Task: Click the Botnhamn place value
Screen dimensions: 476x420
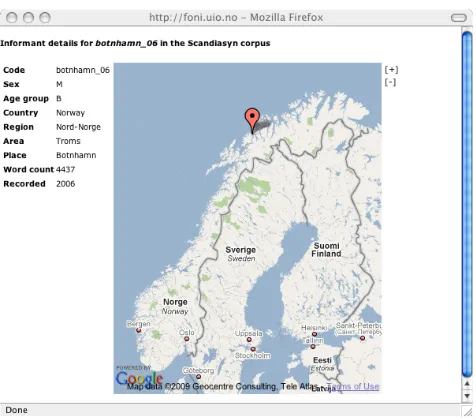Action: (76, 155)
